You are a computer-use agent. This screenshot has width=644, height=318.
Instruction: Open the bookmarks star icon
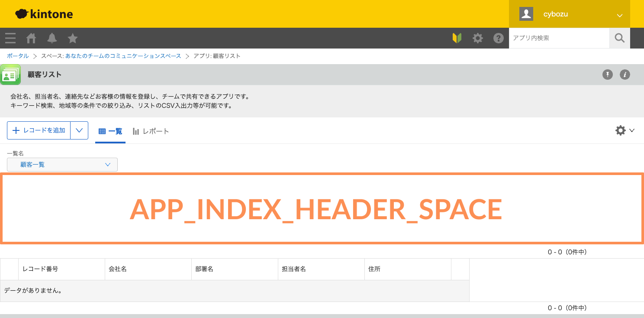click(73, 38)
